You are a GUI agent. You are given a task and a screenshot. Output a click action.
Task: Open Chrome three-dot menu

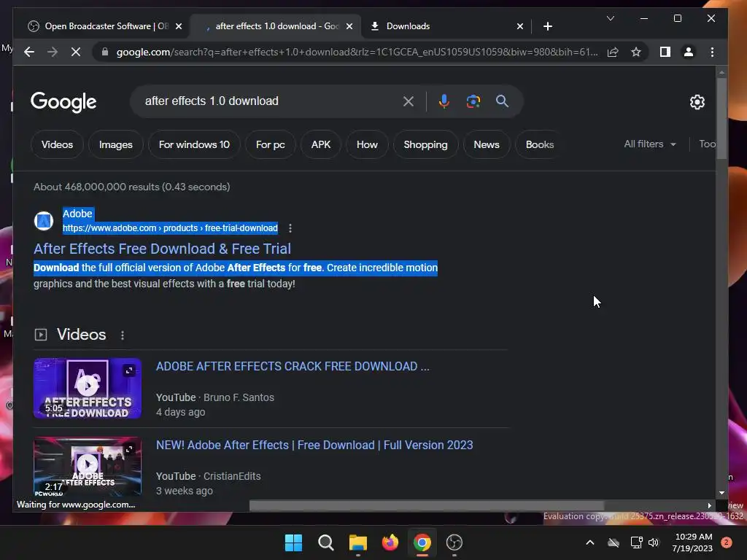point(712,52)
